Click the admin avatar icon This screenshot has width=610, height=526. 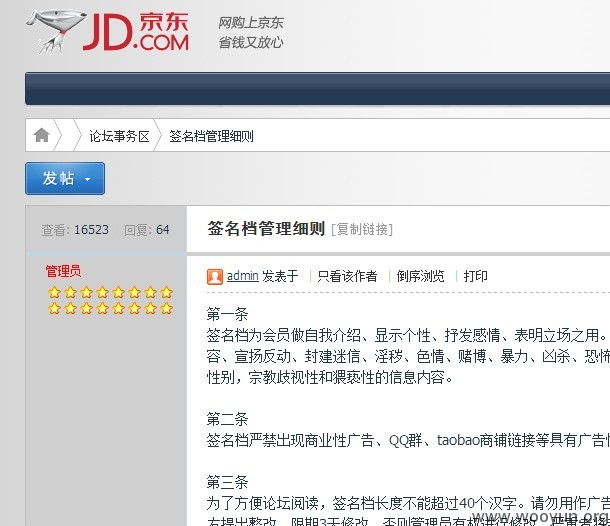pyautogui.click(x=215, y=277)
